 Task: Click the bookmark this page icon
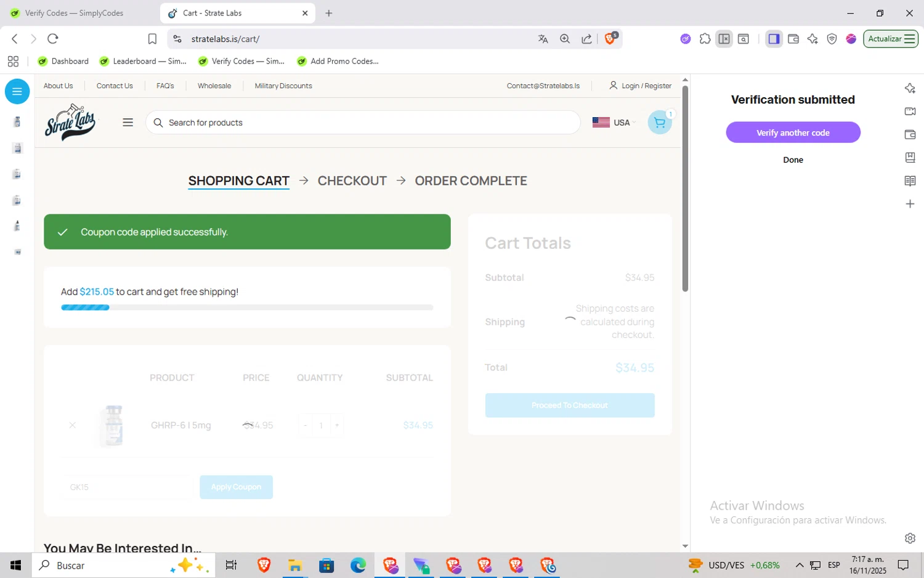tap(152, 39)
